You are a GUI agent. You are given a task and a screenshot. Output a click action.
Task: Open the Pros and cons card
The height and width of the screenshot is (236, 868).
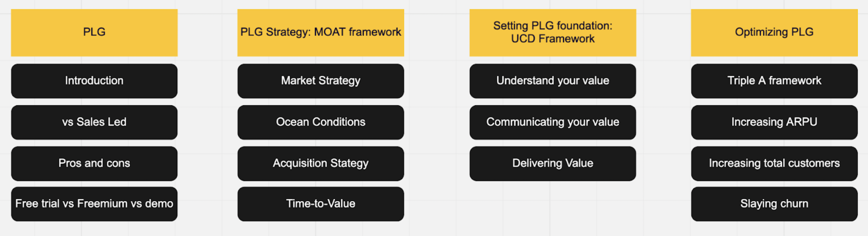pyautogui.click(x=94, y=164)
